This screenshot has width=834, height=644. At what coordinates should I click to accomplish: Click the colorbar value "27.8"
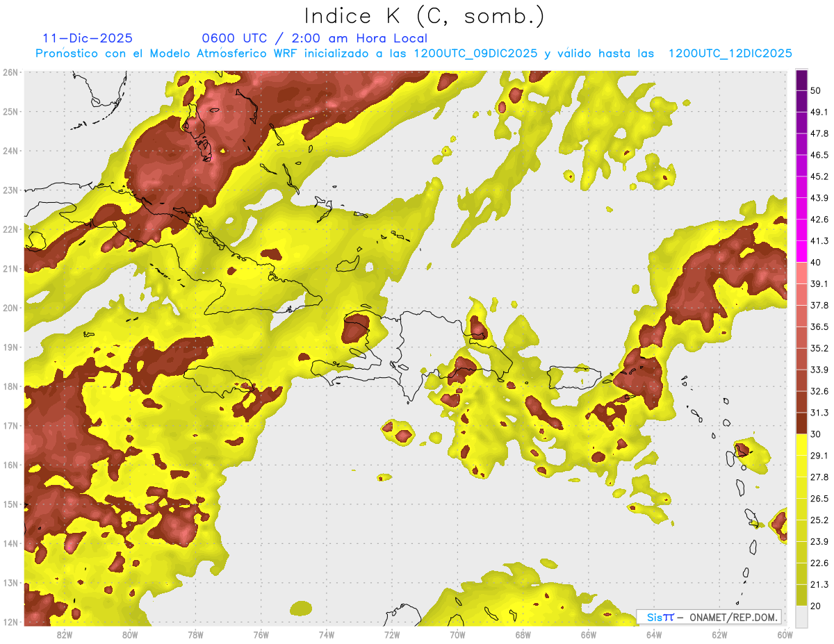pos(819,477)
